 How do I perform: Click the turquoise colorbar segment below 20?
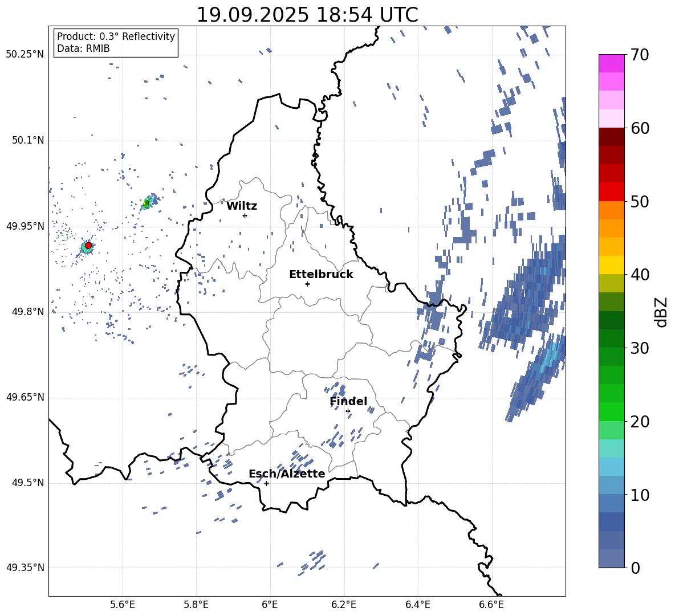[x=611, y=448]
